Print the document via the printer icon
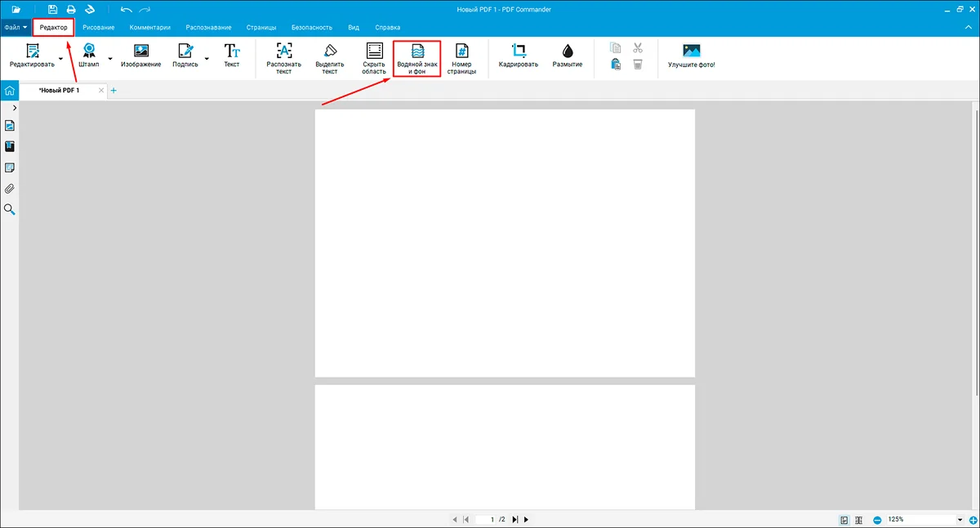The width and height of the screenshot is (980, 528). (x=71, y=9)
